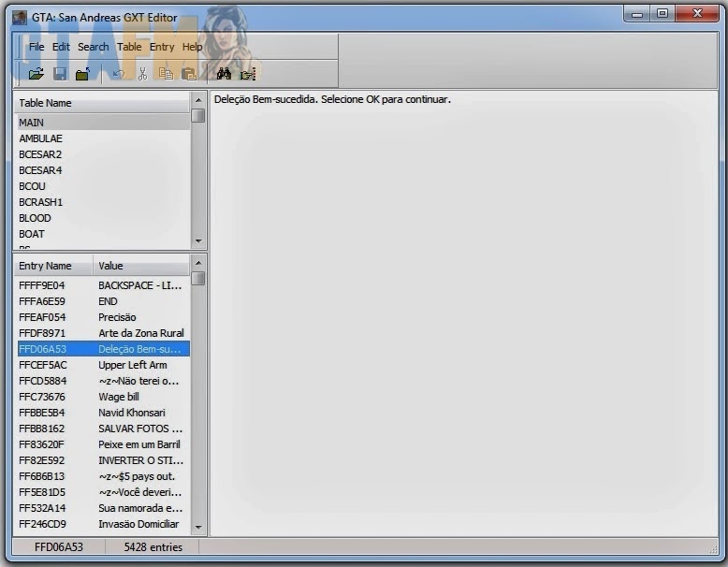The height and width of the screenshot is (567, 728).
Task: Click the entry list scrollbar thumb
Action: (x=198, y=278)
